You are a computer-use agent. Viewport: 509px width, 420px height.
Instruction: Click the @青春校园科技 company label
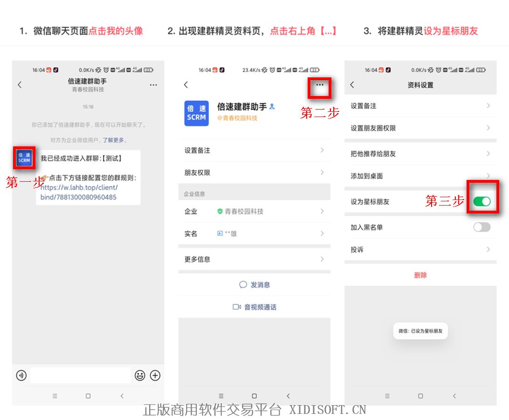(x=237, y=118)
